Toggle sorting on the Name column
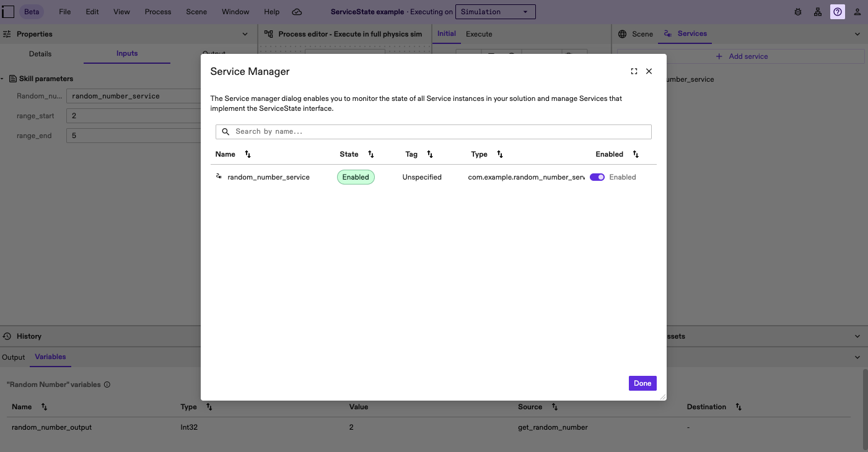 click(x=247, y=154)
